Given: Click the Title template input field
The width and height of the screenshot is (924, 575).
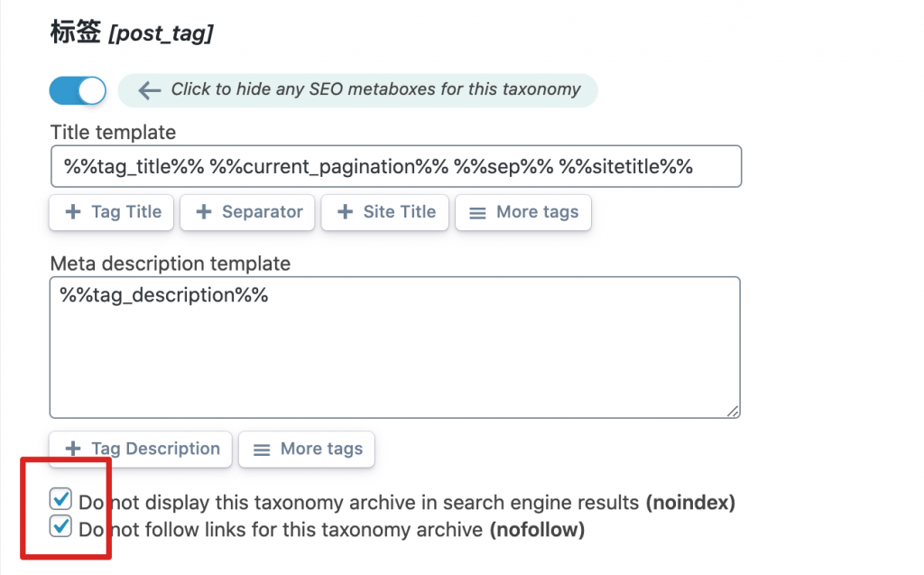Looking at the screenshot, I should point(395,166).
